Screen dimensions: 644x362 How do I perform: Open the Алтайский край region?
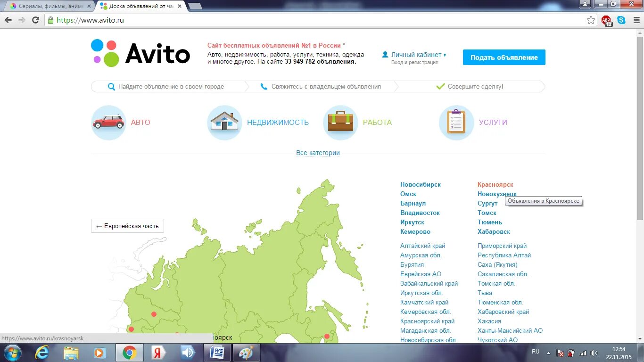[423, 246]
